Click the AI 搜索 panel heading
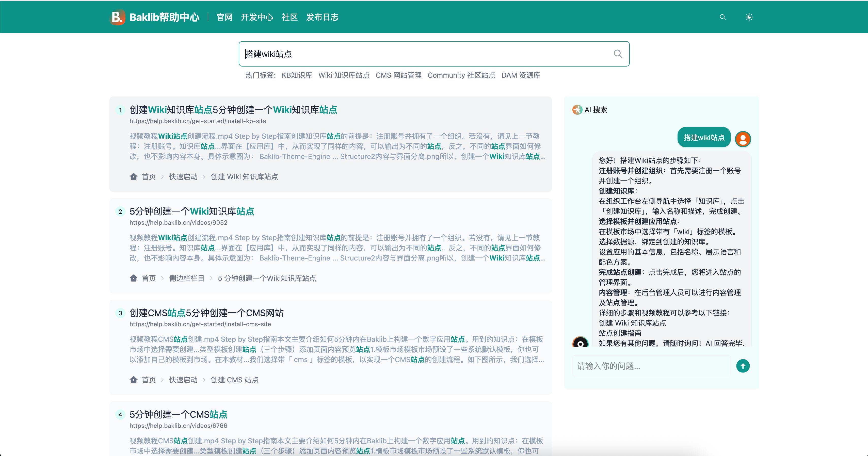 596,110
